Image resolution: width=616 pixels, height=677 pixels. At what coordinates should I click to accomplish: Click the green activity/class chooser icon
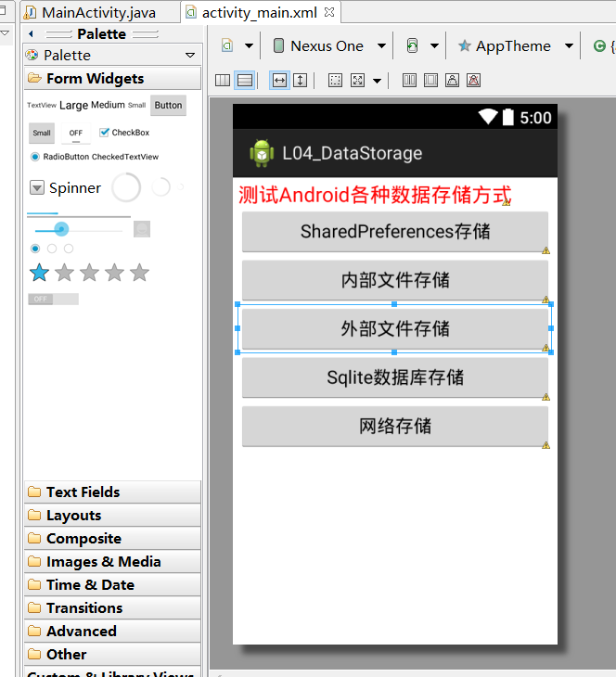click(x=599, y=45)
